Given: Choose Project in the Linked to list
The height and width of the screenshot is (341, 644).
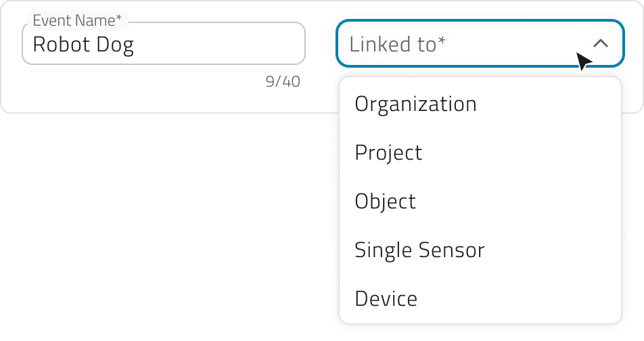Looking at the screenshot, I should coord(388,153).
